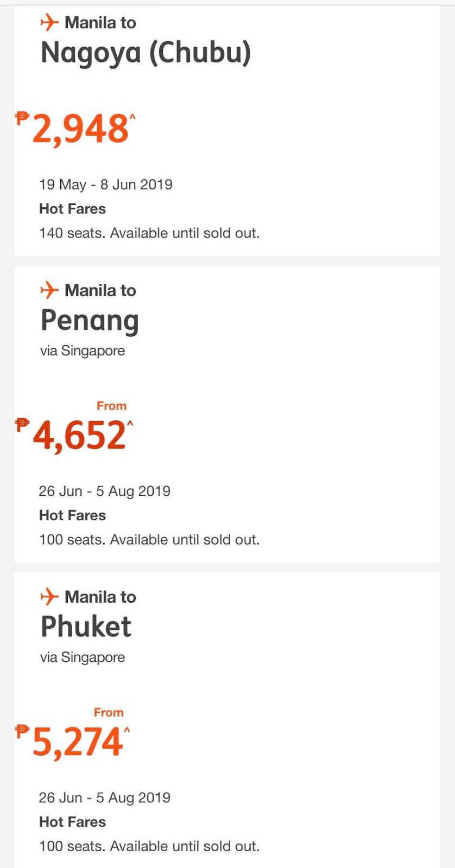Click the caret footnote mark after 2,948

coord(132,117)
